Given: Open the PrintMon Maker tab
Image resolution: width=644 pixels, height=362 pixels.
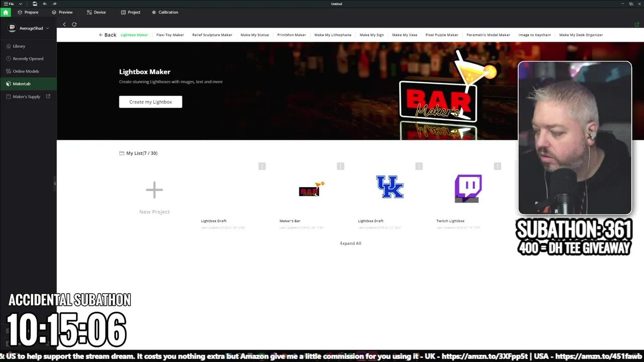Looking at the screenshot, I should tap(292, 35).
